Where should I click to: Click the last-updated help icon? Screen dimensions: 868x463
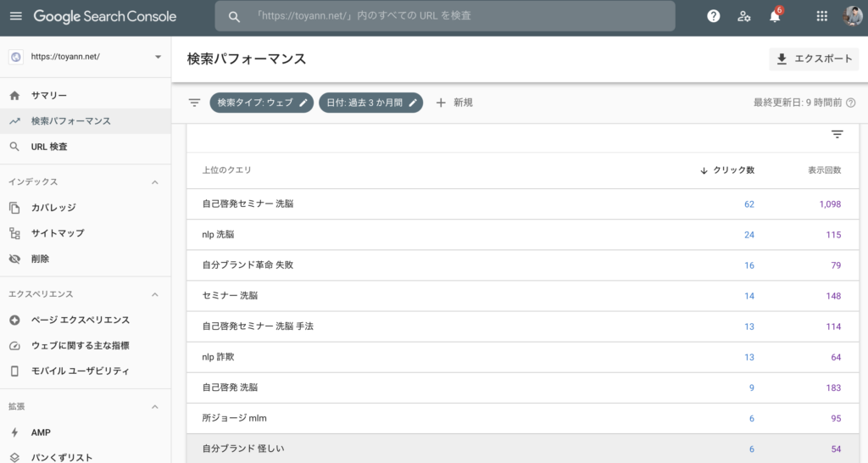(850, 103)
